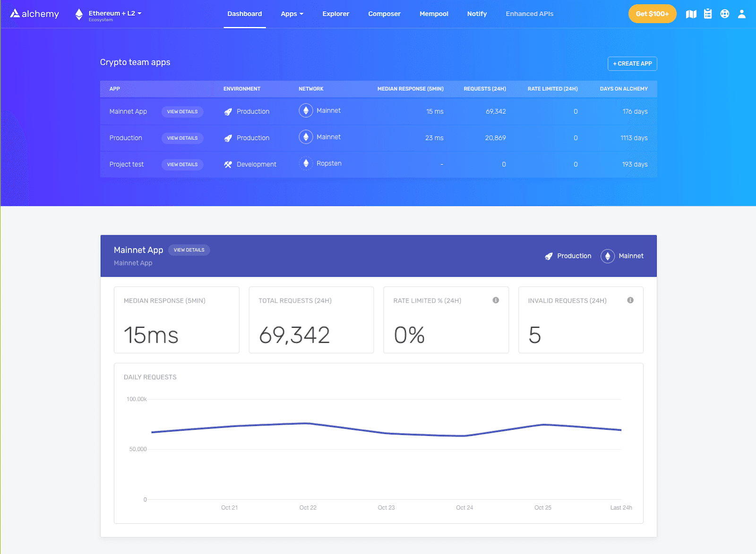This screenshot has width=756, height=554.
Task: Click the Ropsten network icon for Project test
Action: [306, 163]
